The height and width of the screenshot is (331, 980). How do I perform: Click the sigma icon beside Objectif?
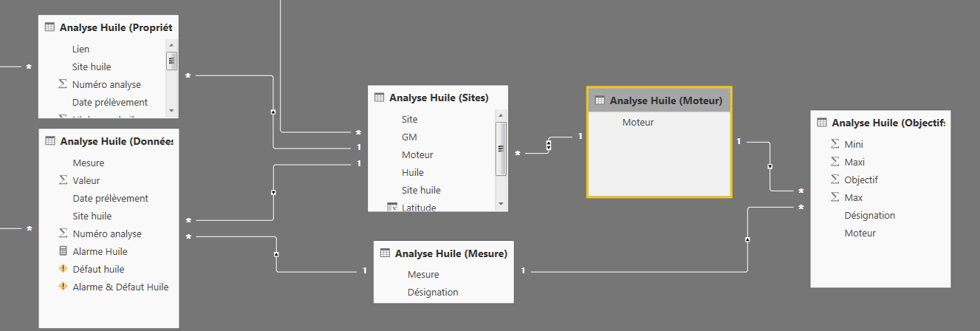click(835, 180)
